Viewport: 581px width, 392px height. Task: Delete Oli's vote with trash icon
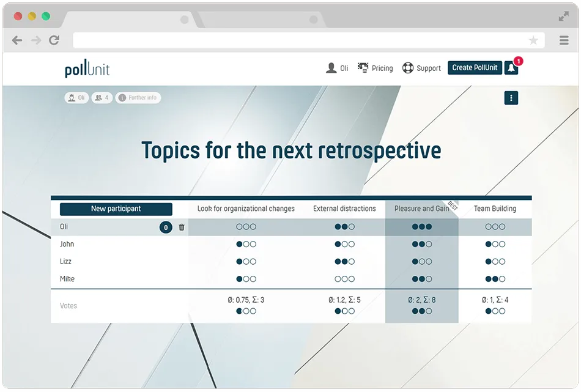pyautogui.click(x=182, y=227)
